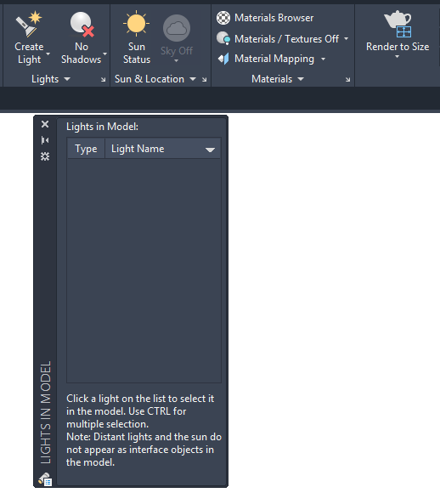440x504 pixels.
Task: Select the No Shadows sphere icon
Action: click(x=82, y=24)
